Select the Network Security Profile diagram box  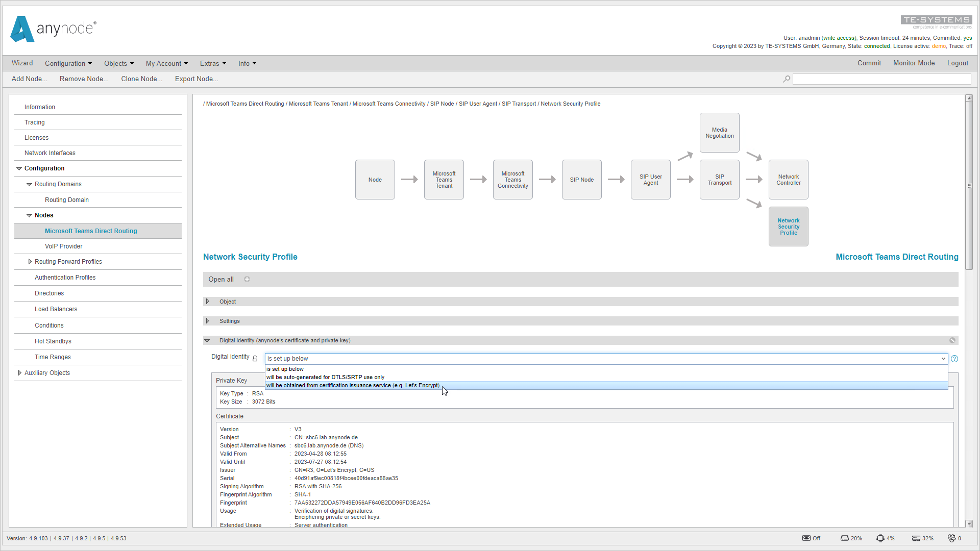[x=789, y=227]
